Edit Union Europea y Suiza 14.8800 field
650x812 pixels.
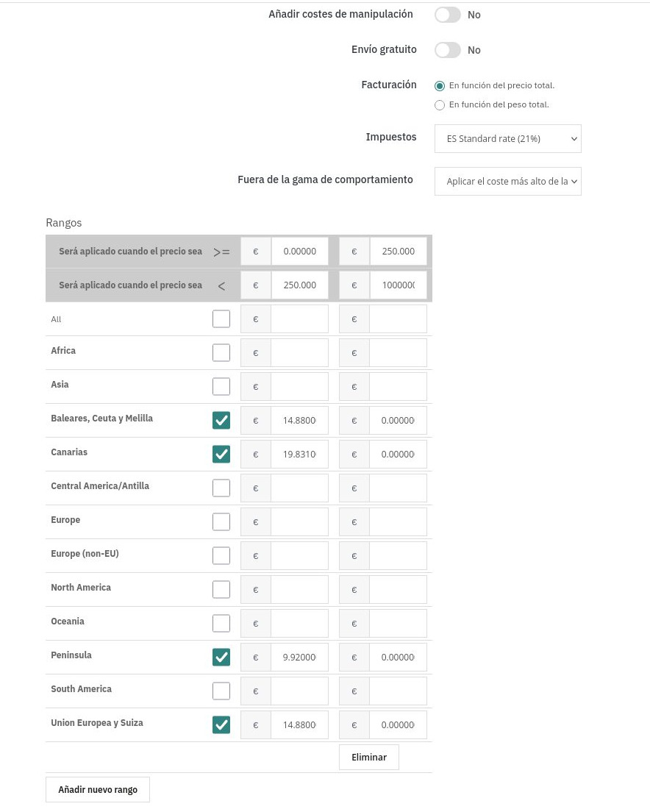click(300, 725)
